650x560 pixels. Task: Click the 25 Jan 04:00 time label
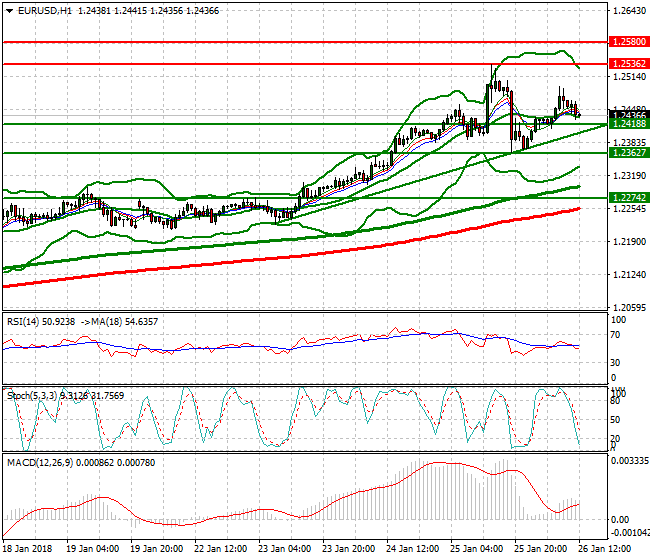click(x=477, y=549)
